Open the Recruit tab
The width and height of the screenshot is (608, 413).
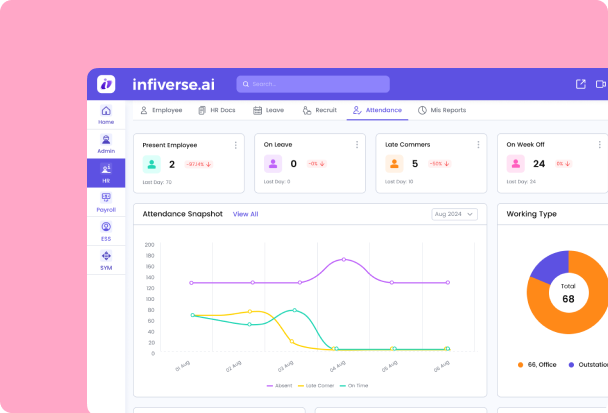[320, 110]
